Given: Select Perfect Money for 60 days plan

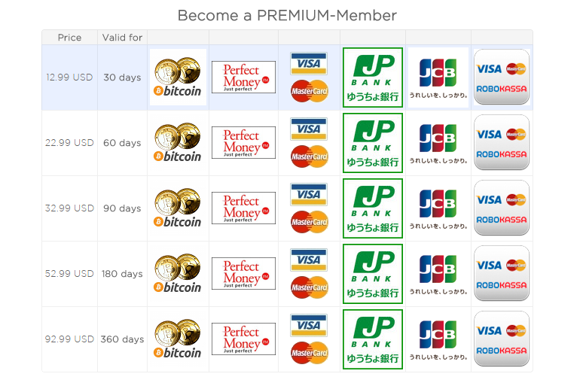Looking at the screenshot, I should (244, 143).
